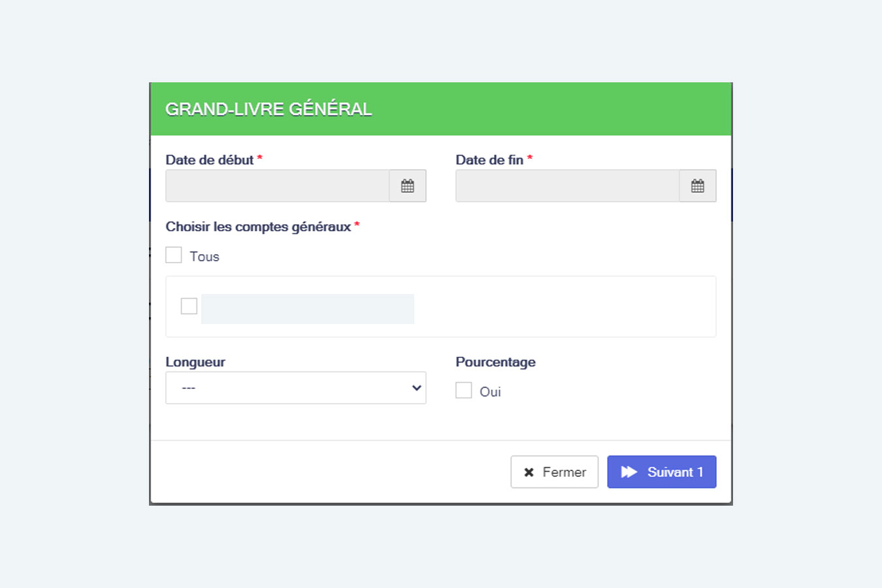Click the GRAND-LIVRE GÉNÉRAL header title
882x588 pixels.
click(x=269, y=109)
